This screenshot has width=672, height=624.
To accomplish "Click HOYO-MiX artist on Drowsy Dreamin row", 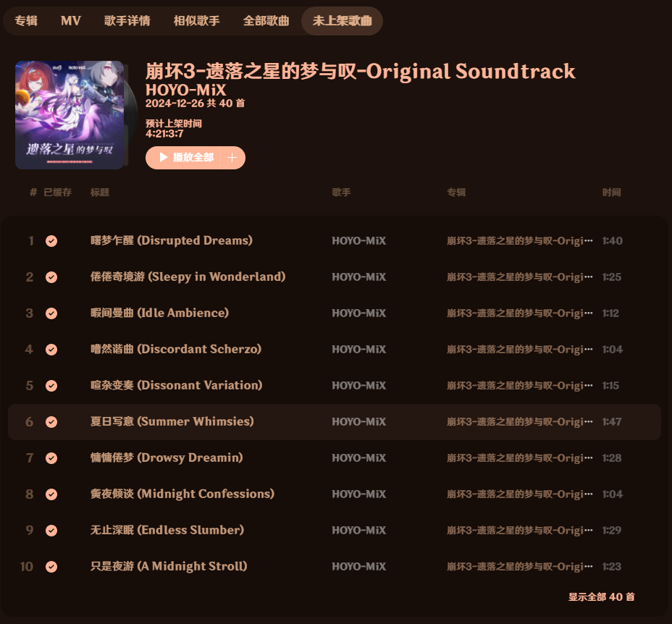I will click(x=358, y=458).
